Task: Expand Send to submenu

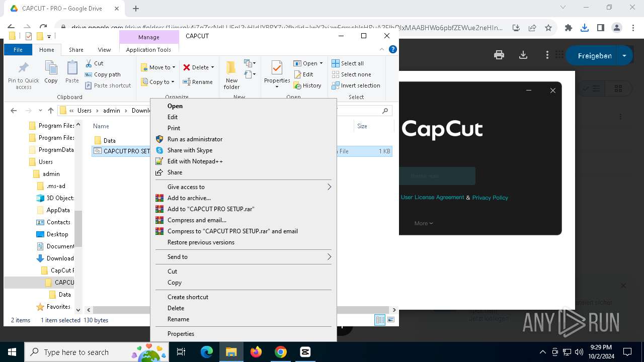Action: (243, 257)
